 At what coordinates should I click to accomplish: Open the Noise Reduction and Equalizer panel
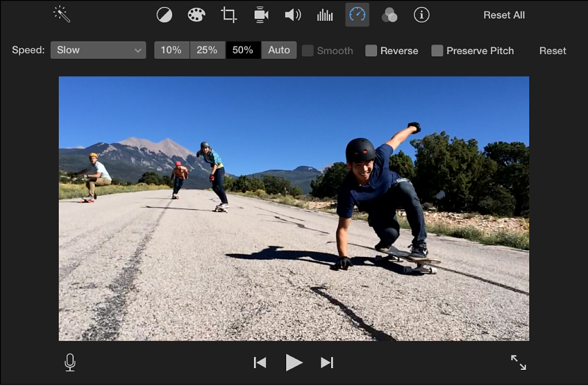(x=324, y=15)
